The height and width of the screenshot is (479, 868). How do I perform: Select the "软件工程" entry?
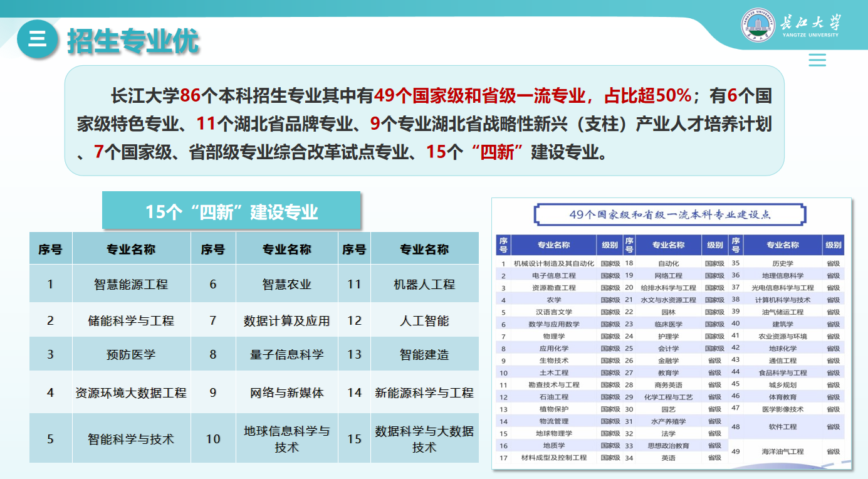783,426
